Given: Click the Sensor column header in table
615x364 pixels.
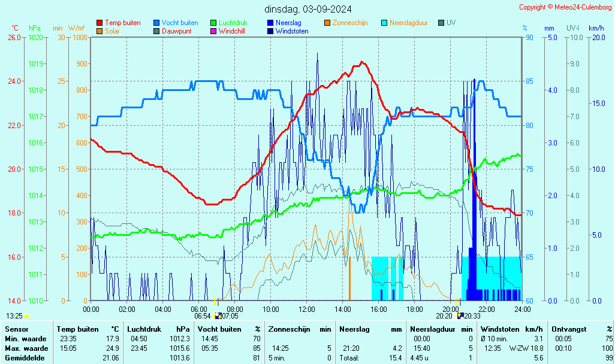Looking at the screenshot, I should 16,329.
